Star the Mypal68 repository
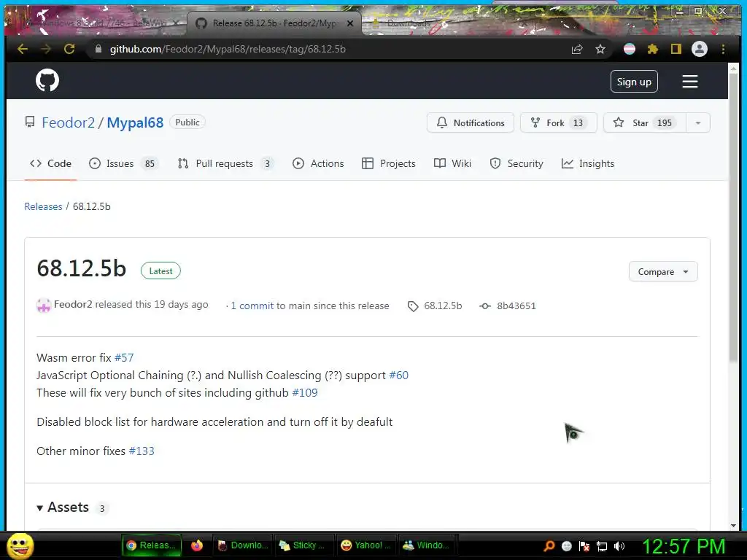The image size is (747, 560). pyautogui.click(x=645, y=122)
